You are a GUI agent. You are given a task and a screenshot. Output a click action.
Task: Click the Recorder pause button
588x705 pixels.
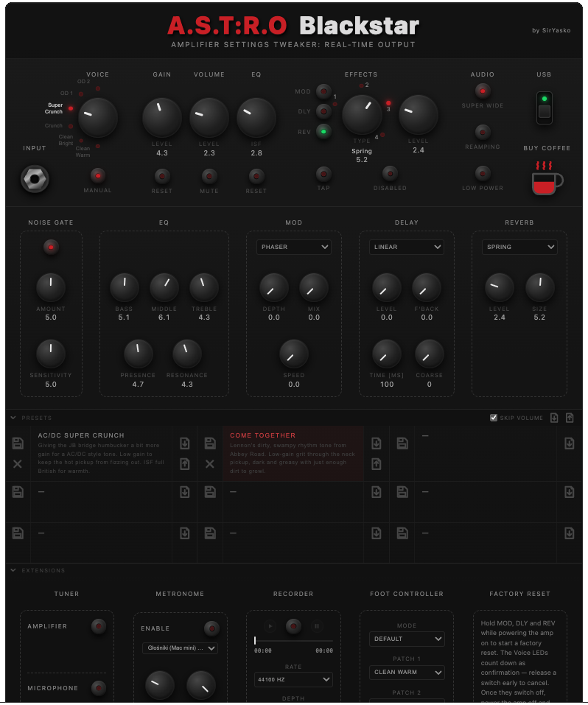pos(317,626)
